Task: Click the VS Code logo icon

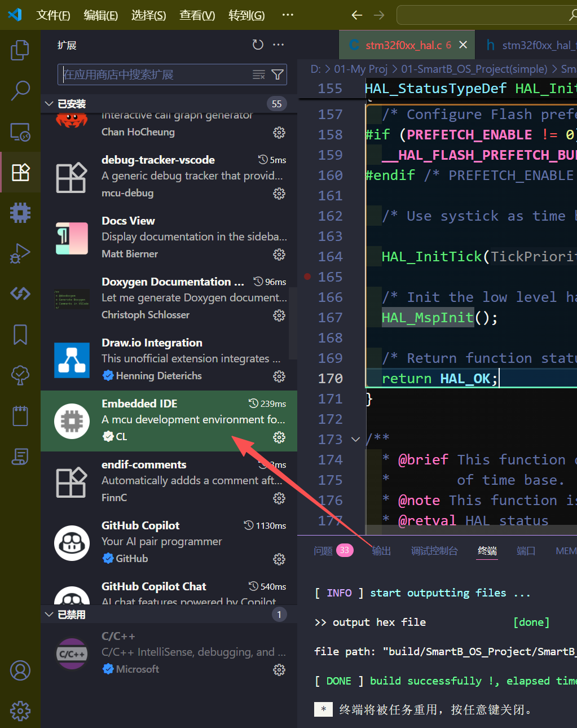Action: (15, 15)
